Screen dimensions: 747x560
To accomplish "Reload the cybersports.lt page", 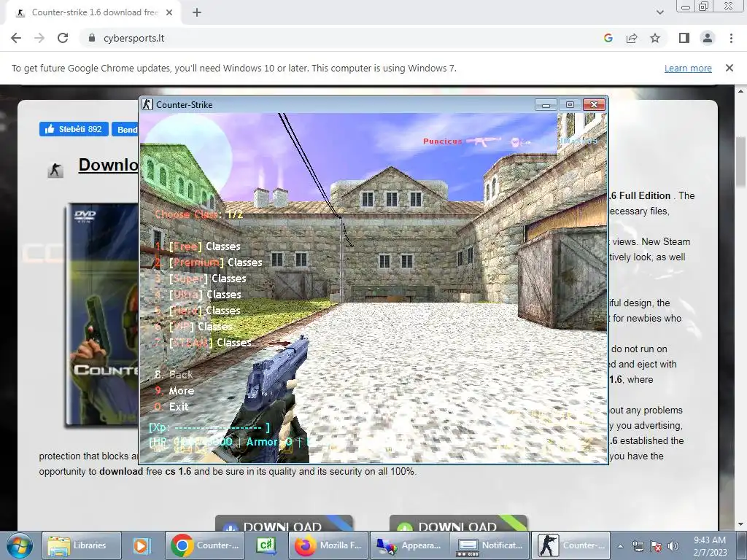I will (x=63, y=38).
